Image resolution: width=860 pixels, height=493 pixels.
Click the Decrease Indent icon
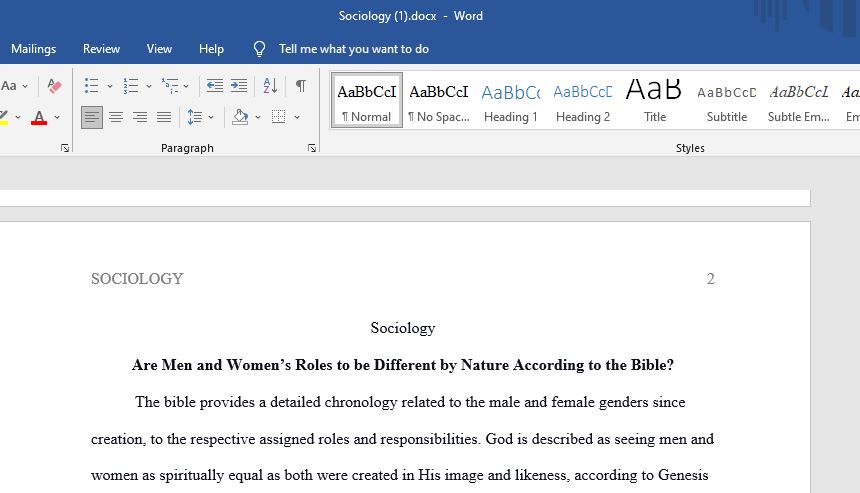click(x=214, y=86)
